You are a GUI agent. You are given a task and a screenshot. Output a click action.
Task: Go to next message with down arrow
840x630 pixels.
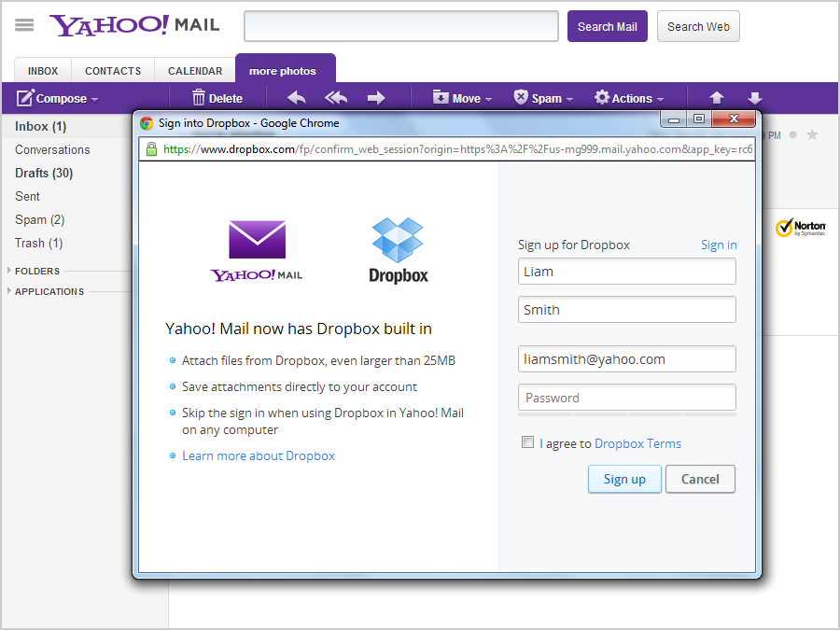755,98
